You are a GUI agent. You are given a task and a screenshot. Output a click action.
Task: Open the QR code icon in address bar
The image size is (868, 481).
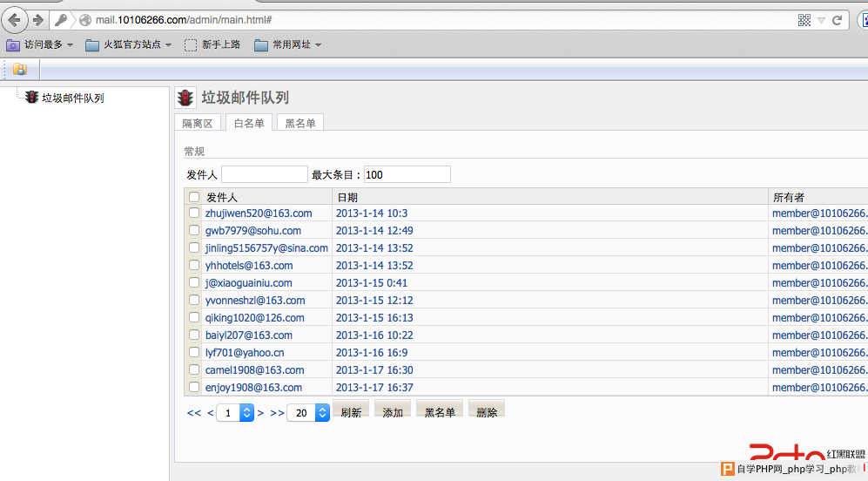click(804, 21)
